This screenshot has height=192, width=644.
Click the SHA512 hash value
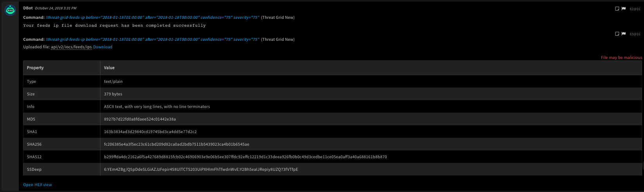click(x=245, y=157)
